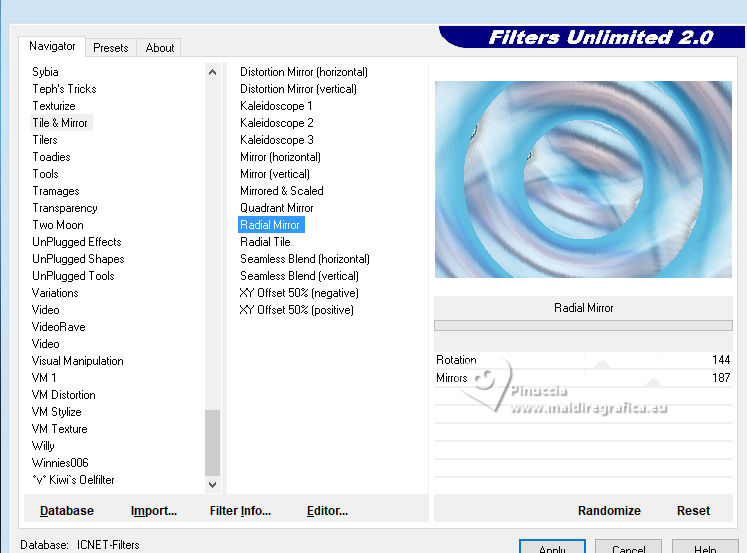Choose the Tools category
The height and width of the screenshot is (553, 747).
tap(45, 174)
